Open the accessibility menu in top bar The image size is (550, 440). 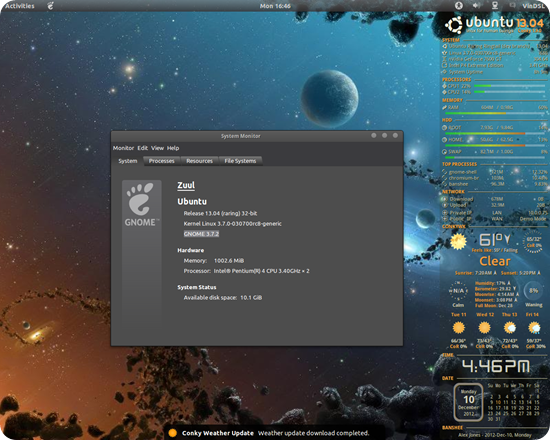(459, 6)
